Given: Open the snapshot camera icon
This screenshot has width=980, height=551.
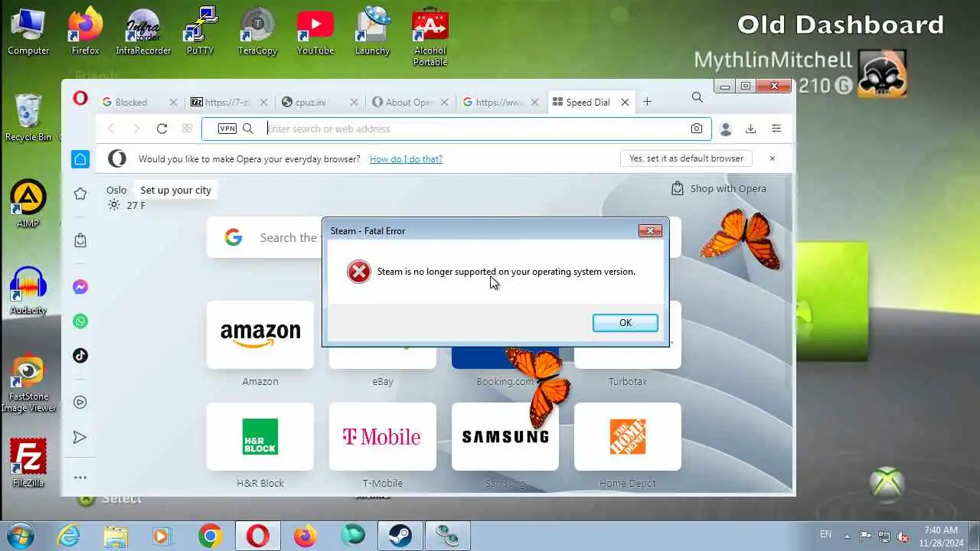Looking at the screenshot, I should pyautogui.click(x=696, y=129).
